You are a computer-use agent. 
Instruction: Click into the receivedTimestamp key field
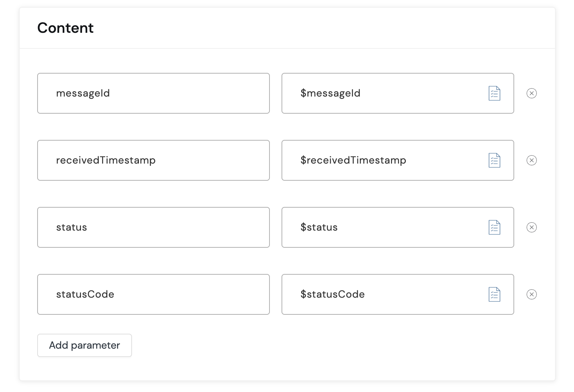click(153, 160)
